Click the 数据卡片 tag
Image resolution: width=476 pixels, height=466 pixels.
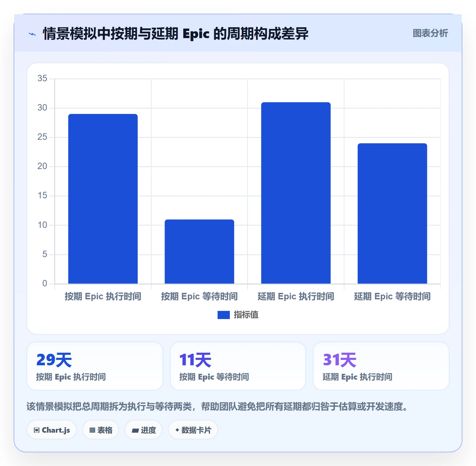[193, 430]
